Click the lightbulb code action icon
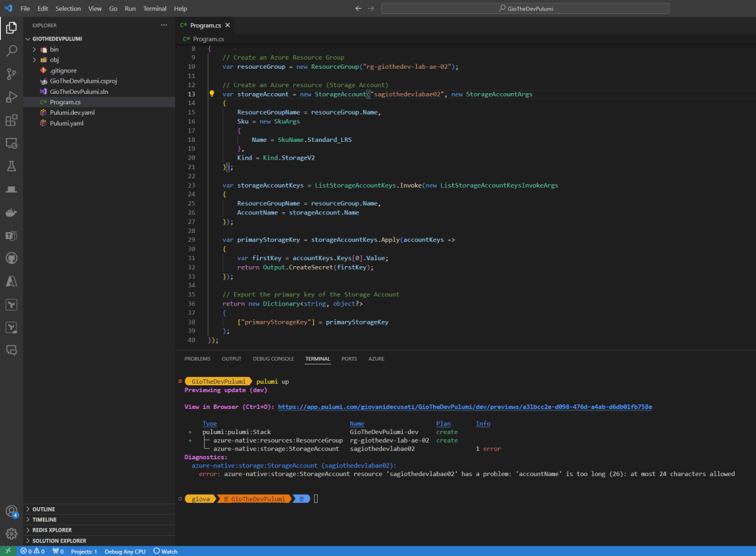Image resolution: width=756 pixels, height=556 pixels. point(211,95)
